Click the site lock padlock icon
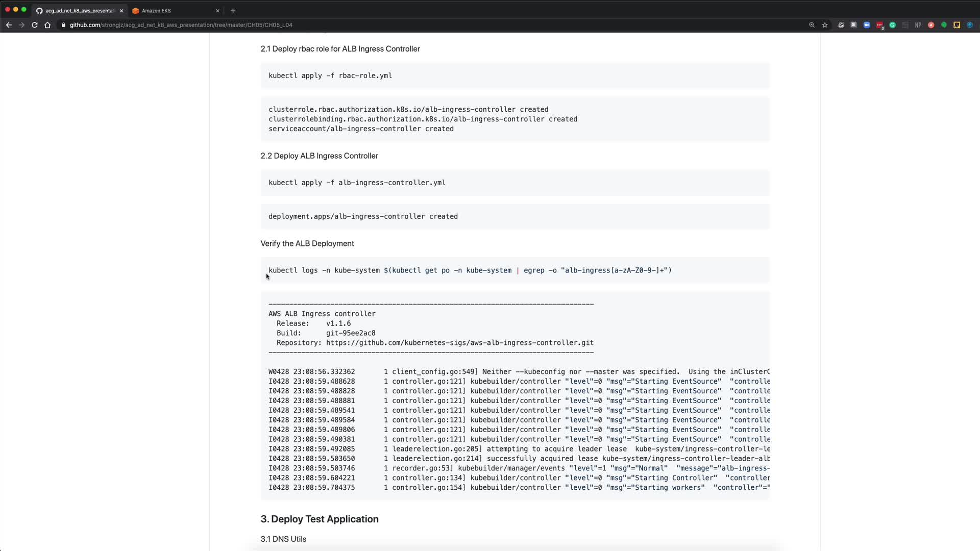 63,25
